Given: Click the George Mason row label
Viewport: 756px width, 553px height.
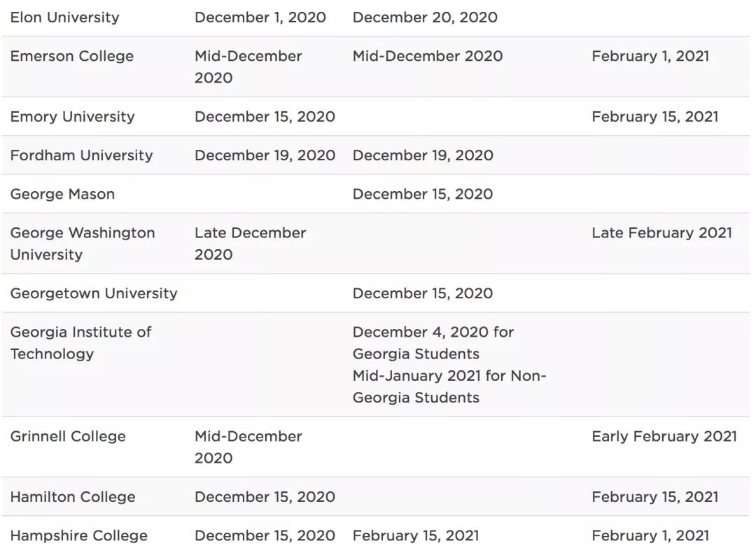Looking at the screenshot, I should (x=62, y=194).
